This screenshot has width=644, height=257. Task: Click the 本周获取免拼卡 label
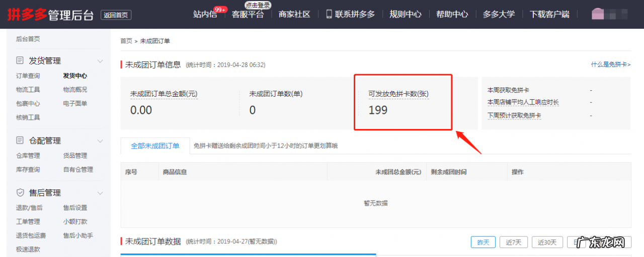coord(508,90)
